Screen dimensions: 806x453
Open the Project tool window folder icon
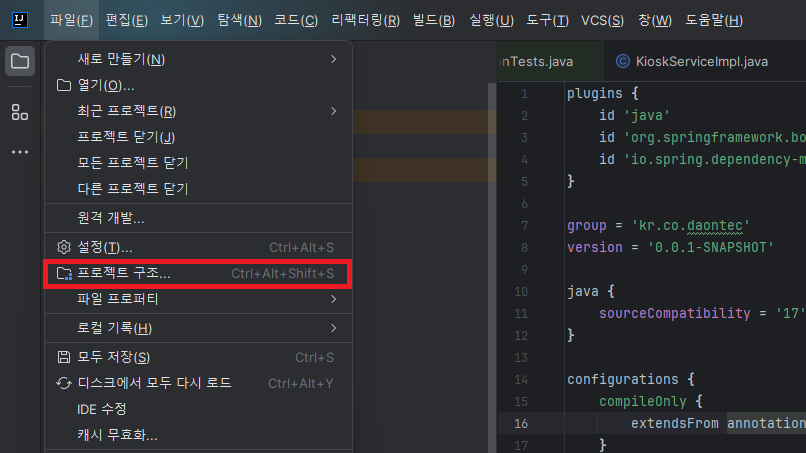tap(20, 61)
